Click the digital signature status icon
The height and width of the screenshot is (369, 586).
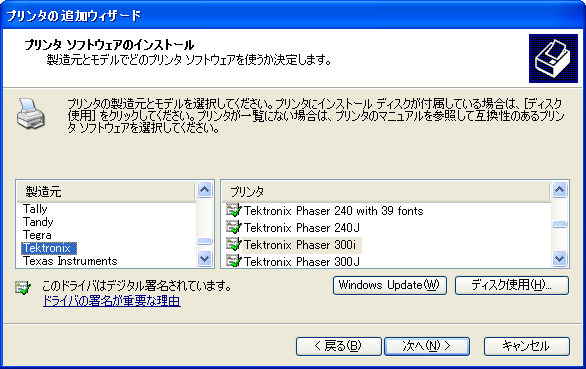23,287
